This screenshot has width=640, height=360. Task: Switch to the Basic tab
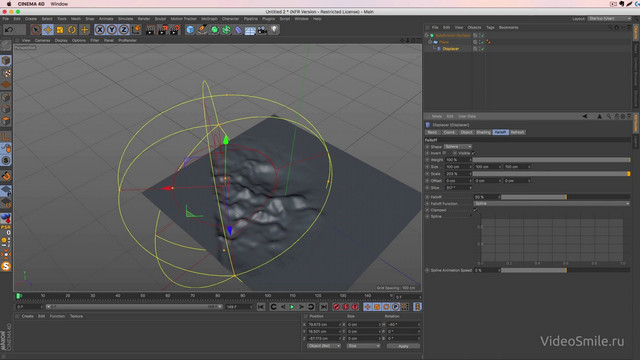(432, 132)
